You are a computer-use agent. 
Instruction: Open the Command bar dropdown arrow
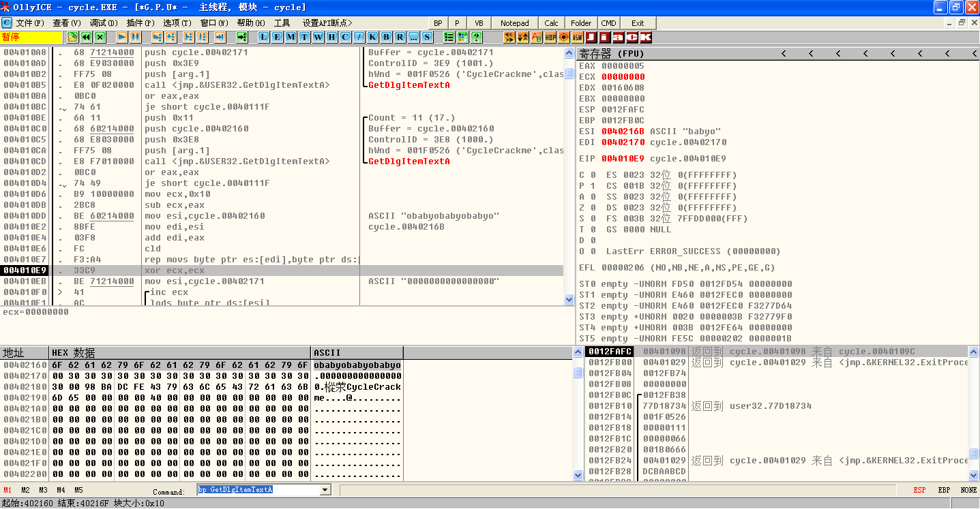(325, 490)
